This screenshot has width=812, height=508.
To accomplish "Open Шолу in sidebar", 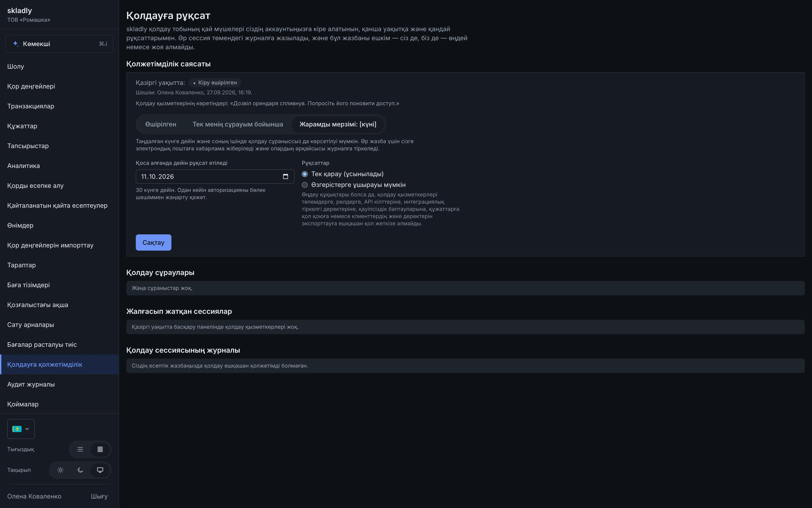I will (x=59, y=67).
